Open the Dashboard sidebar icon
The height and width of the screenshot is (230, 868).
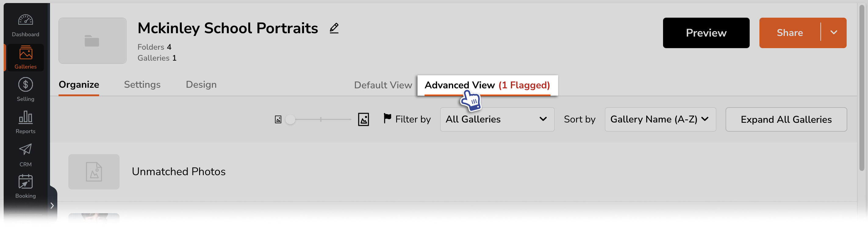click(25, 20)
